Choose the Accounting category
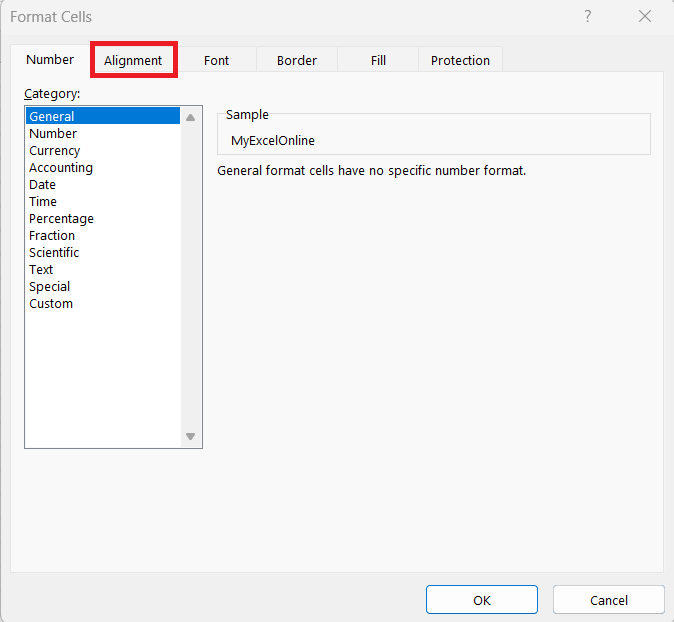 coord(103,167)
